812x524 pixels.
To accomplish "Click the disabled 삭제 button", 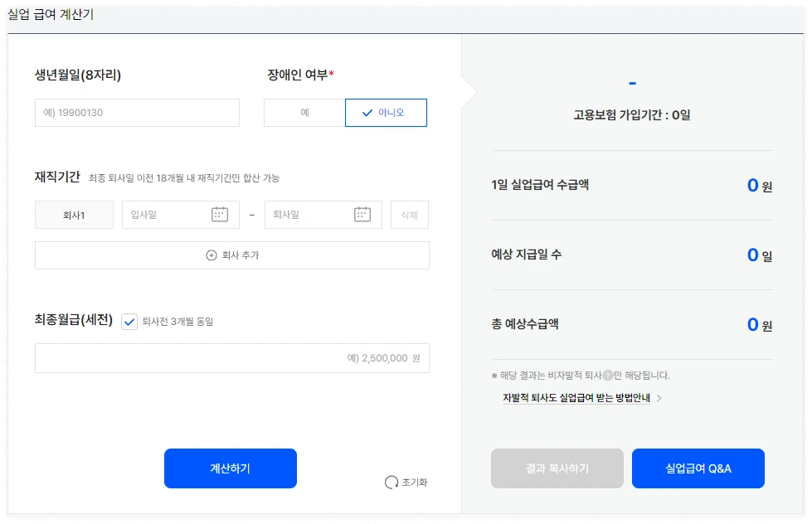I will [x=409, y=214].
